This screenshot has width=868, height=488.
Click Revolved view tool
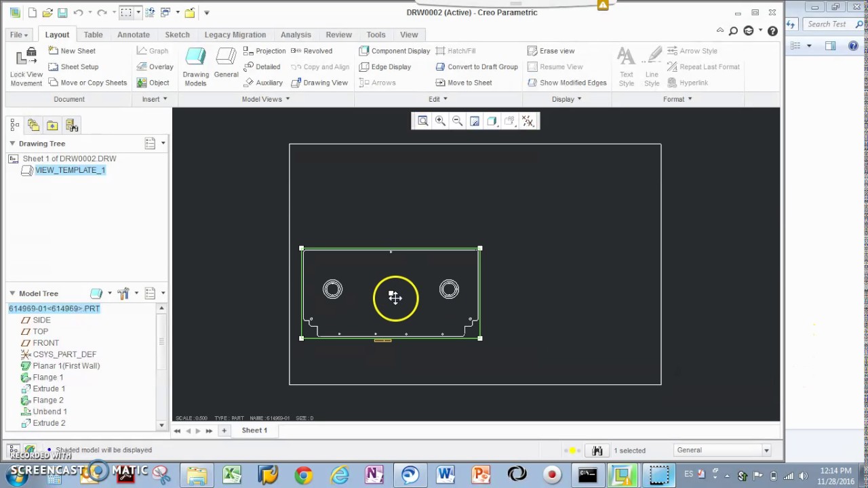(x=311, y=51)
